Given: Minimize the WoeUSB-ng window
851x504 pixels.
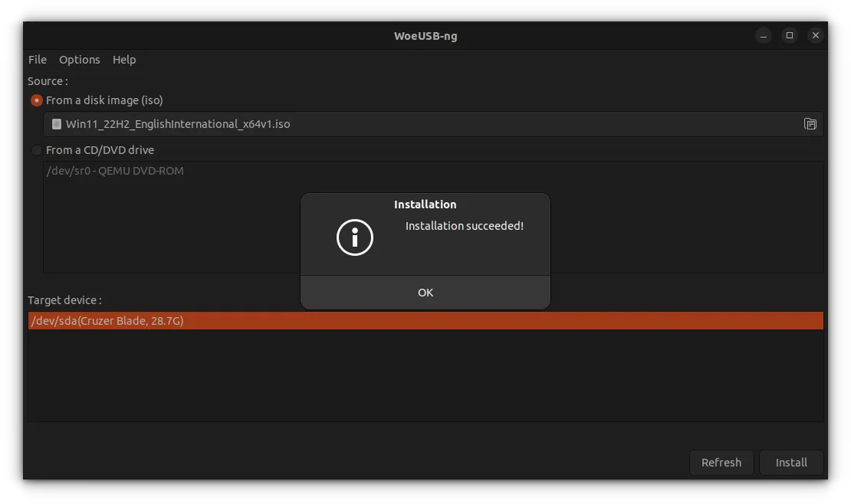Looking at the screenshot, I should pos(764,35).
